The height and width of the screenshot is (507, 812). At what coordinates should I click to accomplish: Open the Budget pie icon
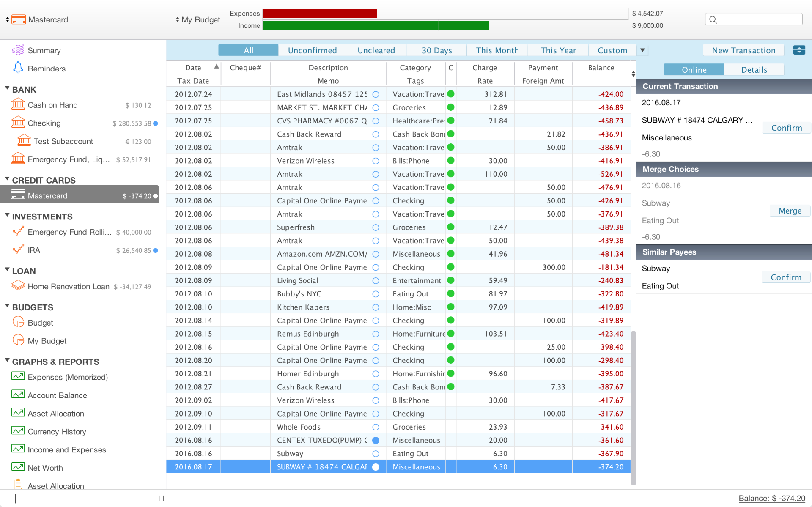18,322
